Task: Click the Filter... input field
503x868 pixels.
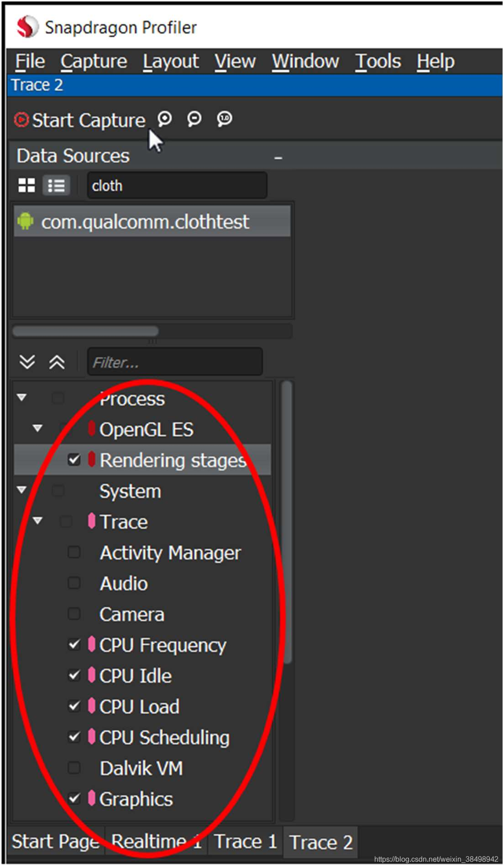Action: point(175,362)
